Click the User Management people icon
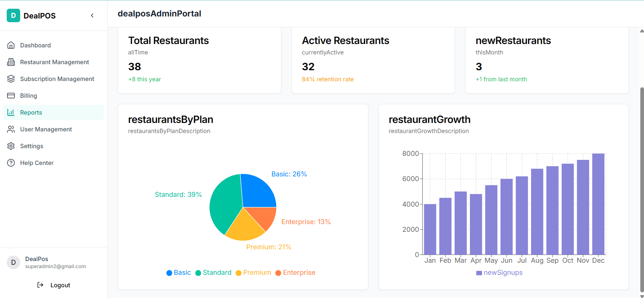This screenshot has height=298, width=644. click(x=11, y=129)
